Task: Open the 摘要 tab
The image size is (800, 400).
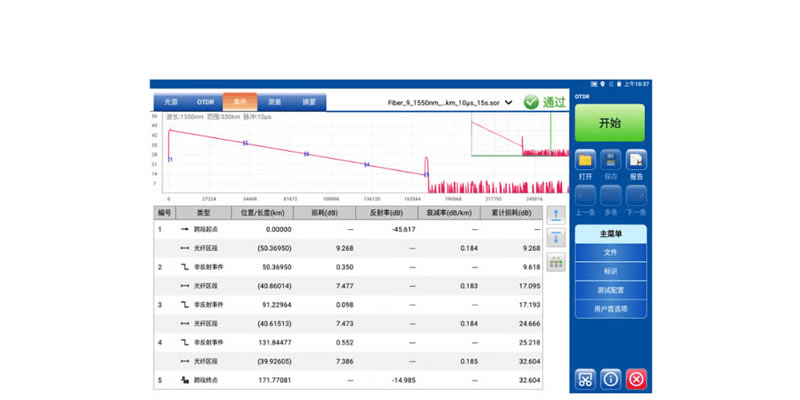Action: pyautogui.click(x=309, y=102)
